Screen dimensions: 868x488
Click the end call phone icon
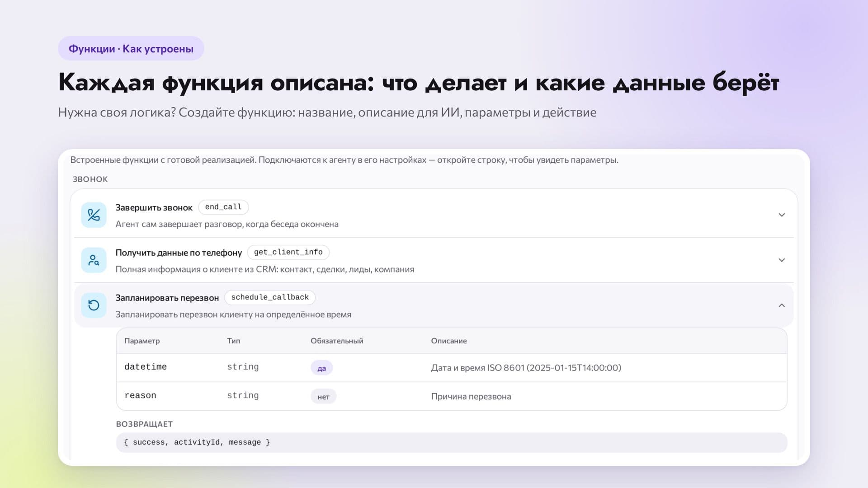94,215
